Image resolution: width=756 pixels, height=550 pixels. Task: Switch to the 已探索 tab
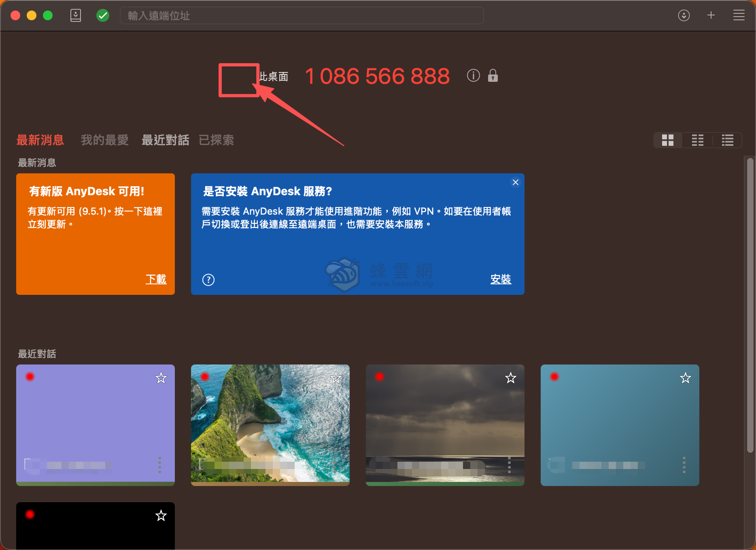point(216,140)
